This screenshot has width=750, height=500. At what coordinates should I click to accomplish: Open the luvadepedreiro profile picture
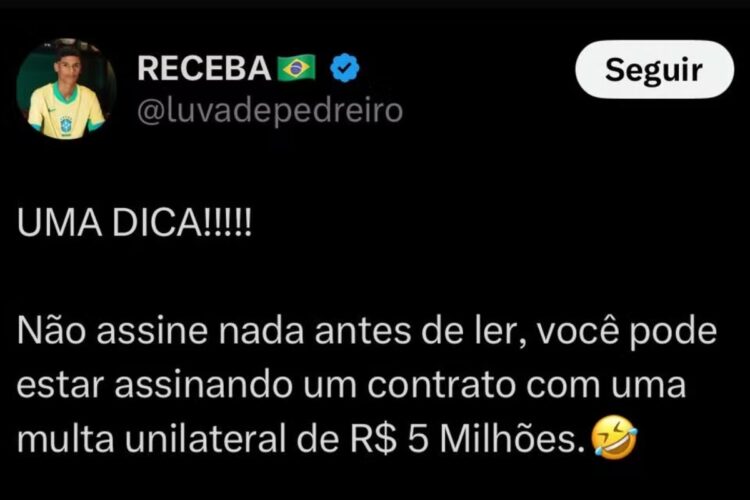click(66, 89)
